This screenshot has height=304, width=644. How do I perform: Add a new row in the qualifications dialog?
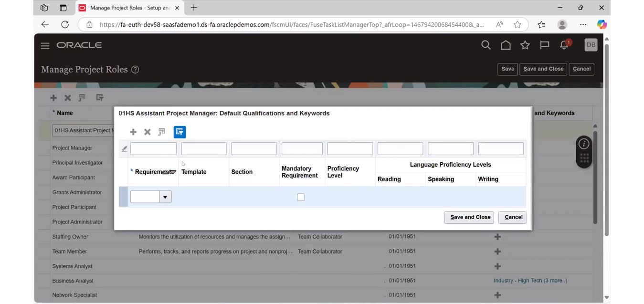(133, 132)
